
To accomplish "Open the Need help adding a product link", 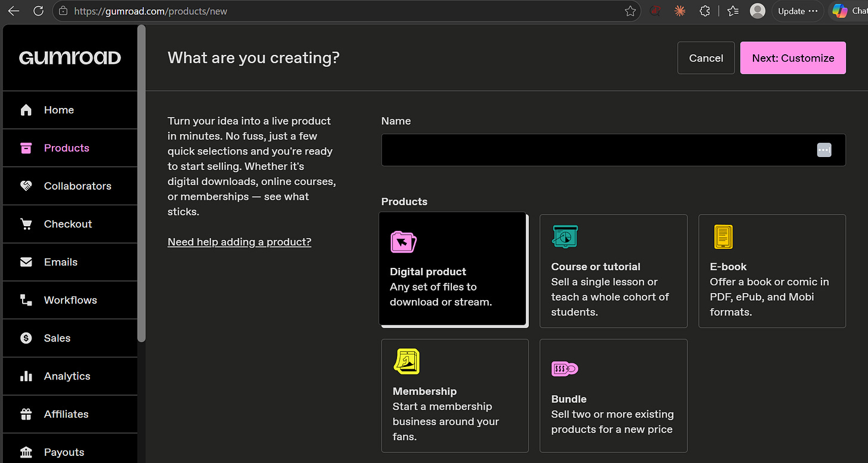I will pyautogui.click(x=240, y=242).
